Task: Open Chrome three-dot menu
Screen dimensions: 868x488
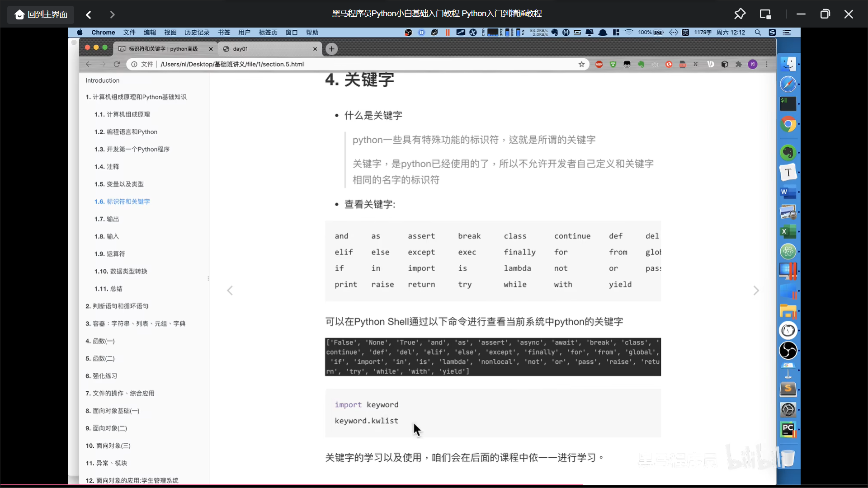Action: tap(767, 64)
